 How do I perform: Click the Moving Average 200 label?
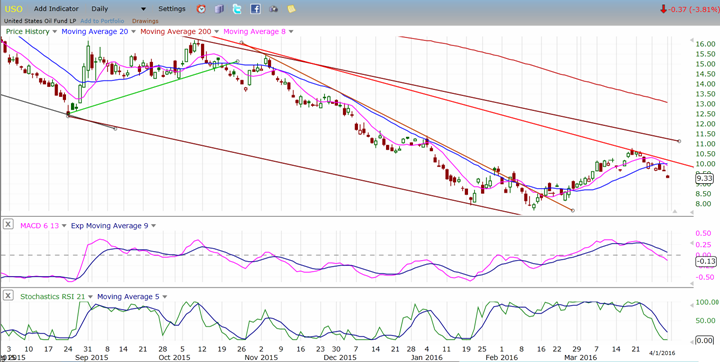pyautogui.click(x=175, y=32)
